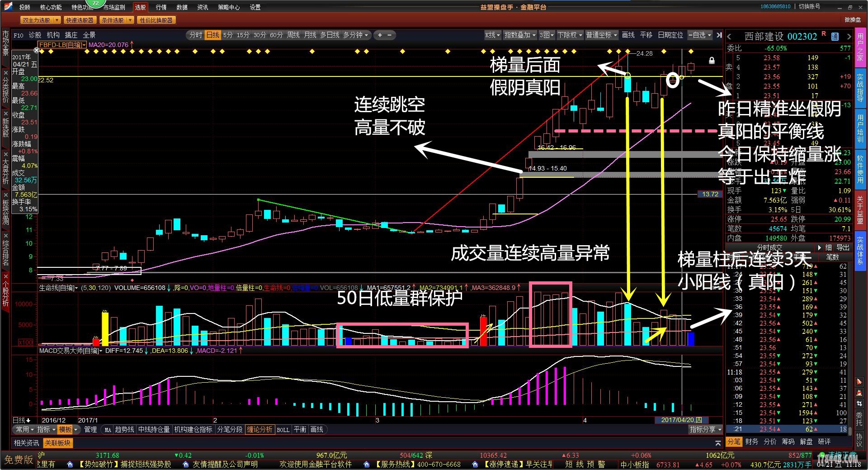Screen dimensions: 868x470
Task: Switch to 相关资讯 tab
Action: 26,443
